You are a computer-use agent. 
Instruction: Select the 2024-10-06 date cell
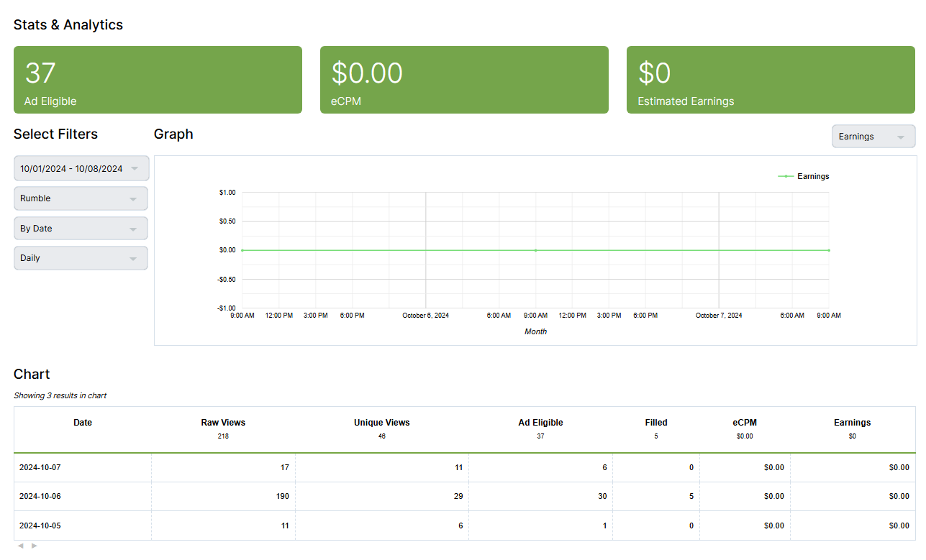83,496
